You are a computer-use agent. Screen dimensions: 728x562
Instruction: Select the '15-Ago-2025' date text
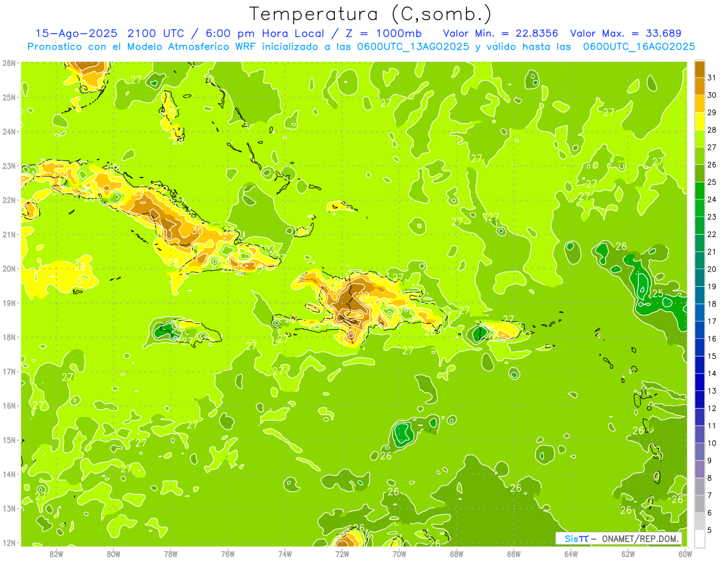pyautogui.click(x=76, y=33)
